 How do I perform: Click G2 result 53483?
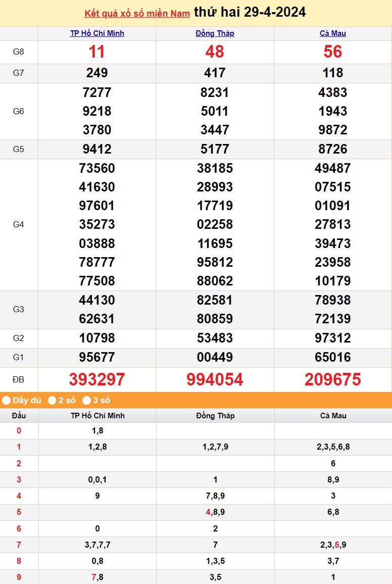coord(215,338)
